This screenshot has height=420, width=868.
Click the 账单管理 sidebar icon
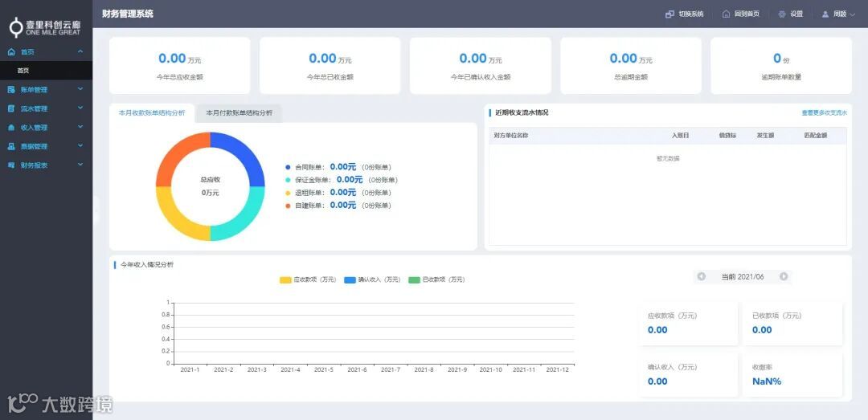pyautogui.click(x=11, y=89)
